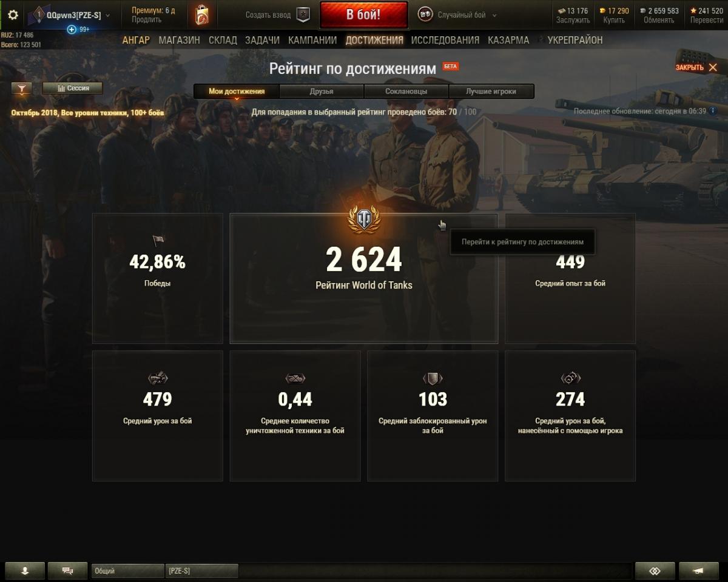Open the filter funnel icon
The height and width of the screenshot is (582, 728).
point(22,89)
